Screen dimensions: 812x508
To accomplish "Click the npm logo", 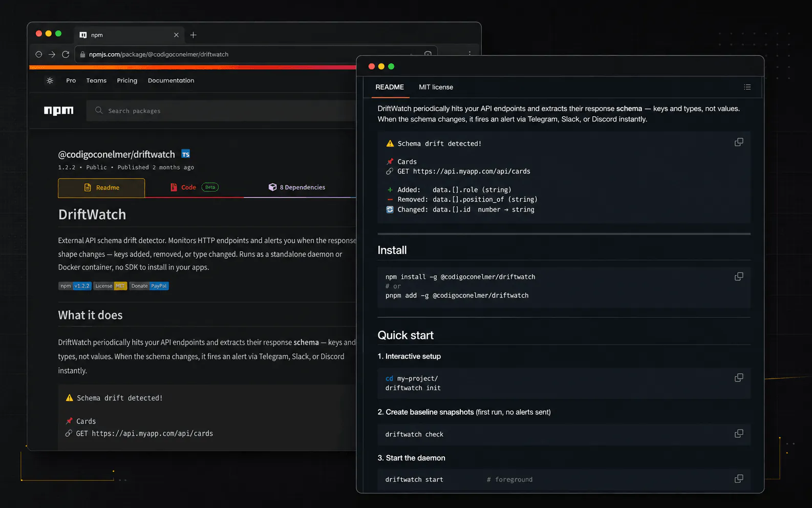I will point(58,111).
